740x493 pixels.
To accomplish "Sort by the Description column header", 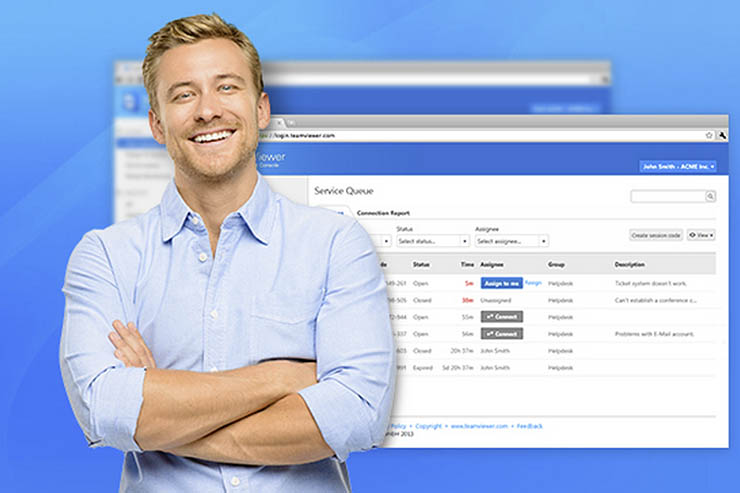I will tap(630, 264).
